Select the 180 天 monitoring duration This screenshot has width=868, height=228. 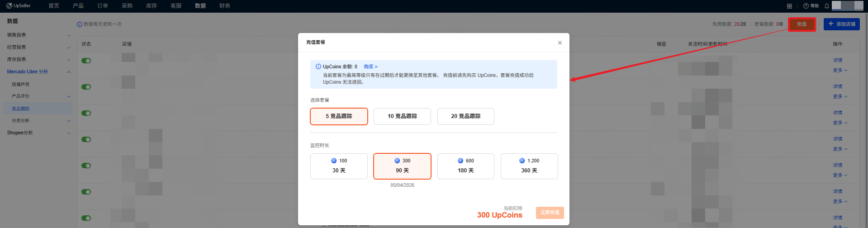pyautogui.click(x=465, y=166)
